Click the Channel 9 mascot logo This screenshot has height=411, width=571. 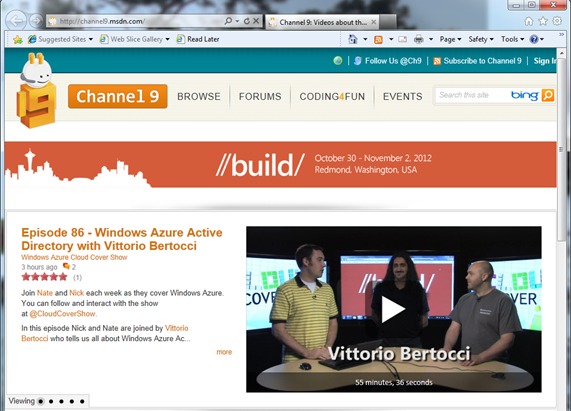pyautogui.click(x=36, y=91)
